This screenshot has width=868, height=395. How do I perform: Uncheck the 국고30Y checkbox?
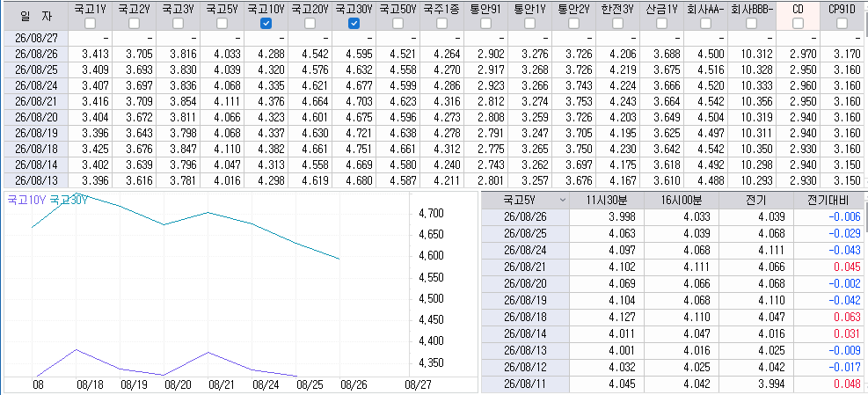pos(354,23)
